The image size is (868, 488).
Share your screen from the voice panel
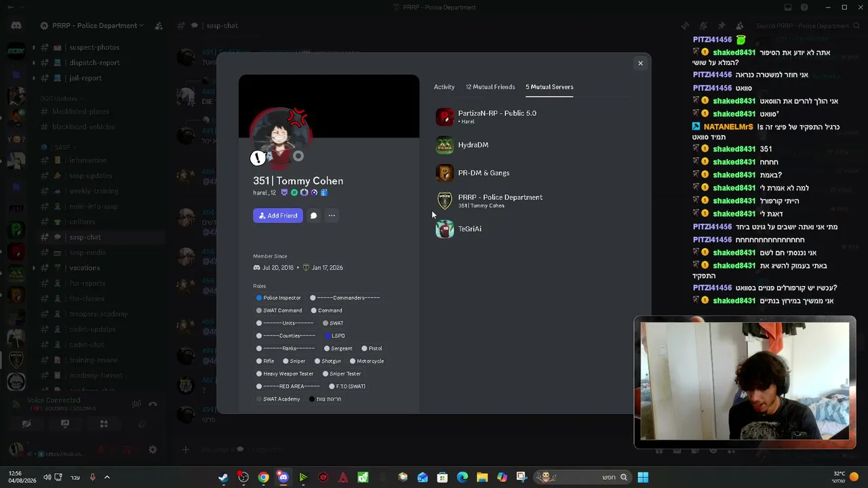(x=65, y=424)
